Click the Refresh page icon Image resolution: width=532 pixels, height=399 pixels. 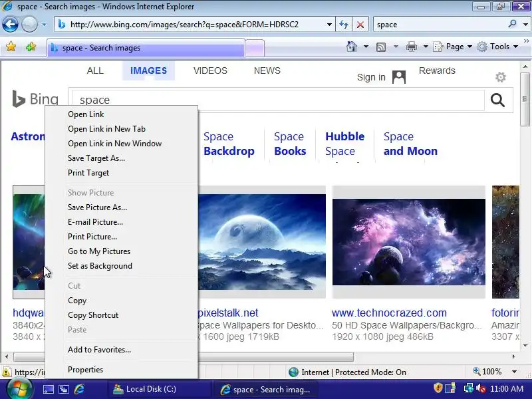[x=343, y=25]
